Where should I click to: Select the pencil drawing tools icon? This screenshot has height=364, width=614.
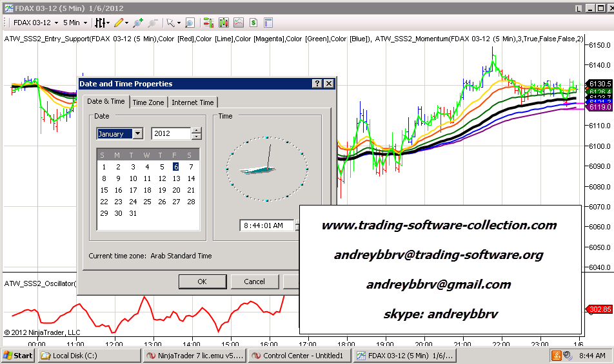(119, 23)
